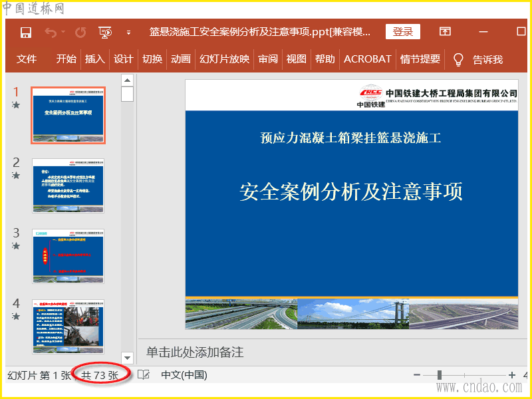Open the 帮助 ribbon tab

325,59
